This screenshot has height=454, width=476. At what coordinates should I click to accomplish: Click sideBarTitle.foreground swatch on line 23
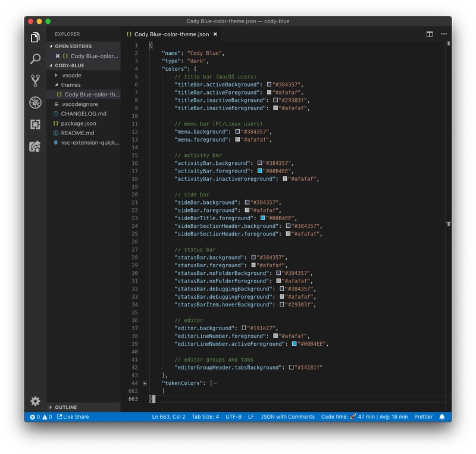click(263, 218)
